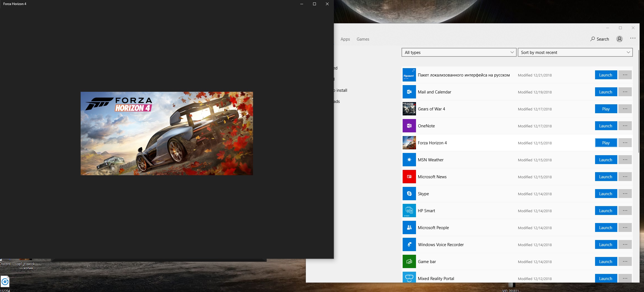
Task: Expand the Sort by most recent dropdown
Action: pos(575,52)
